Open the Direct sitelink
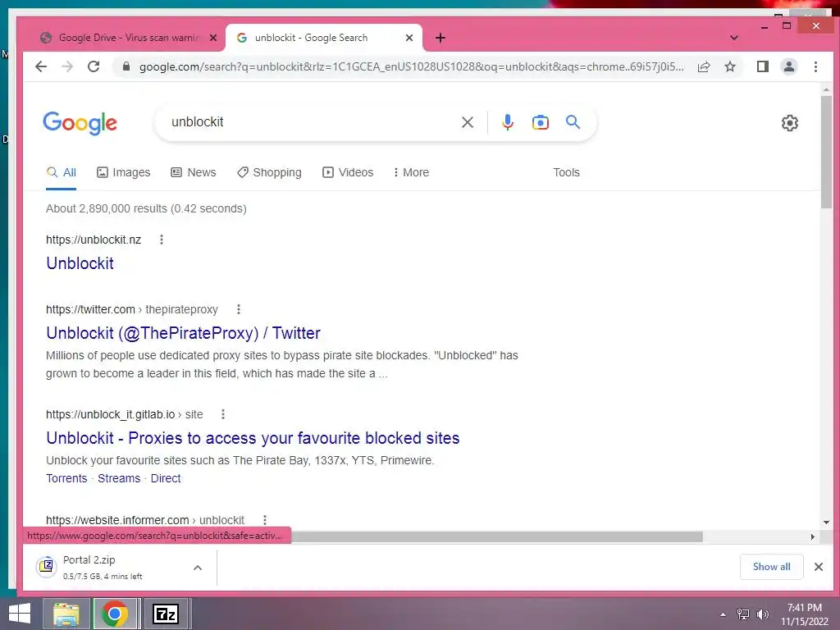Screen dimensions: 840x630 pyautogui.click(x=166, y=478)
